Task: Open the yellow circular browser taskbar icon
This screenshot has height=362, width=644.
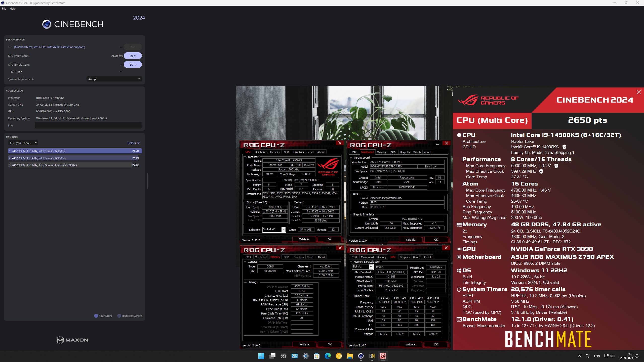Action: [339, 356]
